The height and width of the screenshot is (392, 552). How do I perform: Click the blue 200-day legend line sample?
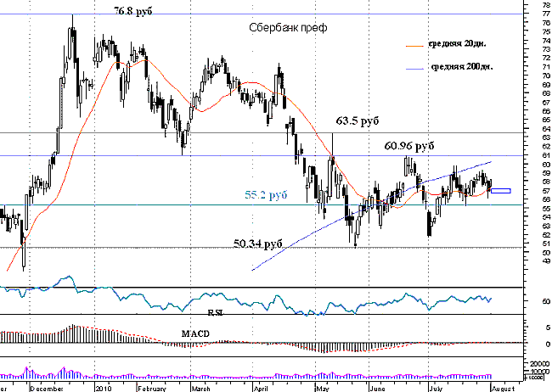point(414,69)
